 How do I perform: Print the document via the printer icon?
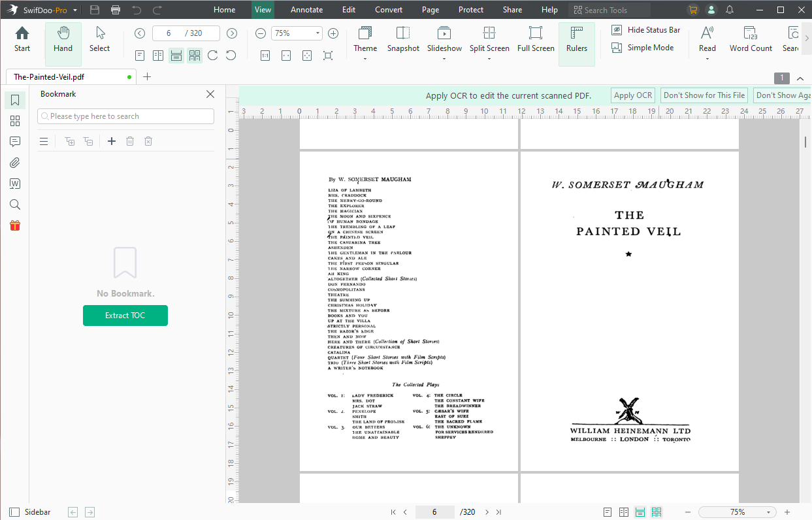pos(116,10)
